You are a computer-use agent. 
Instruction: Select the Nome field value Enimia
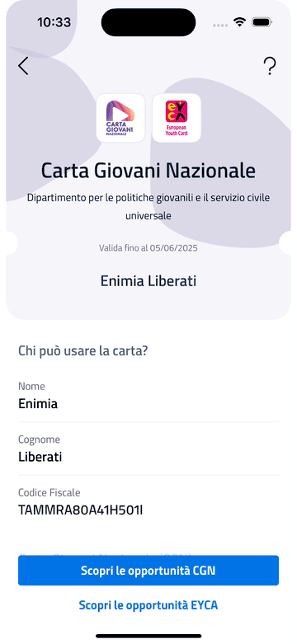coord(38,404)
